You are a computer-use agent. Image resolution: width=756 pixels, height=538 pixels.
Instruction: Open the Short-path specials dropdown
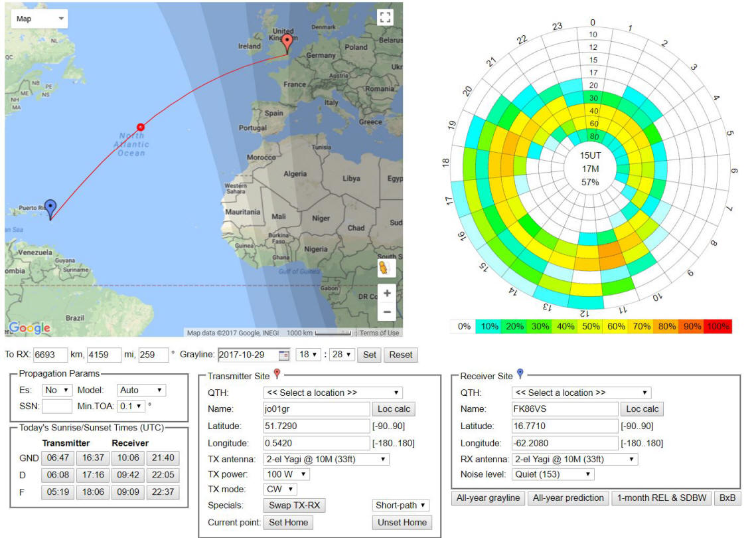pyautogui.click(x=400, y=505)
